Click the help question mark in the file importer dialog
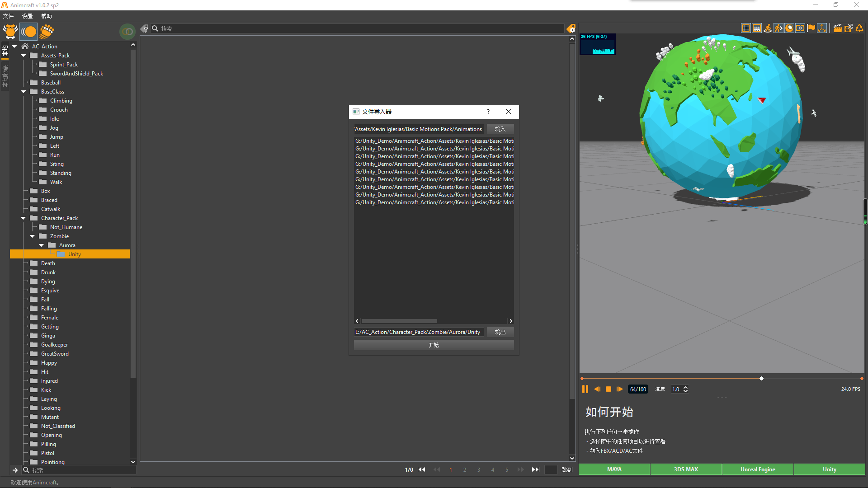 [488, 112]
